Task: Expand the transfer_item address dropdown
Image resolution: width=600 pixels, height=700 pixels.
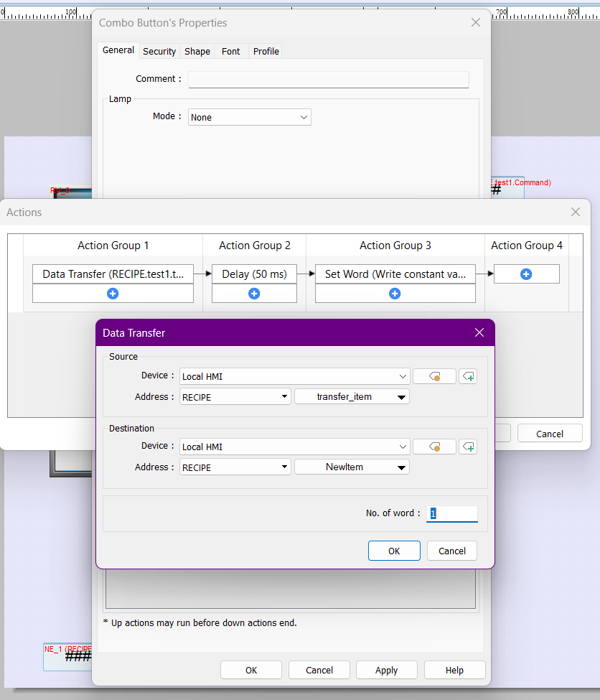Action: 352,396
